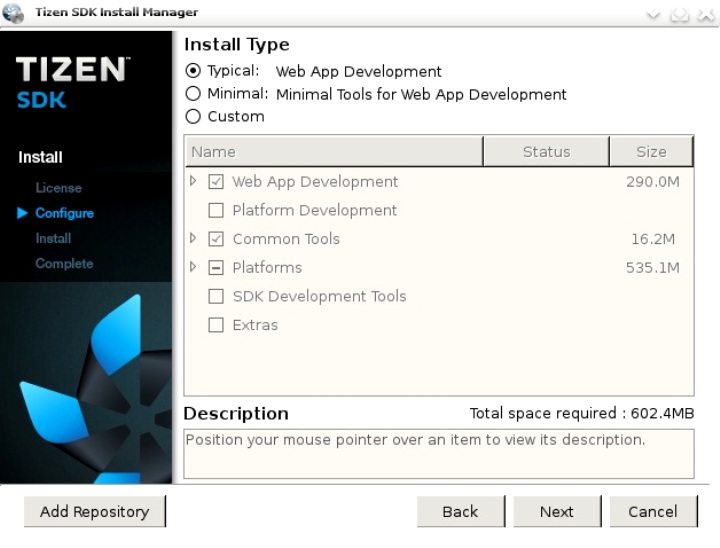Expand the Common Tools tree node
Viewport: 720px width, 548px height.
[x=193, y=238]
